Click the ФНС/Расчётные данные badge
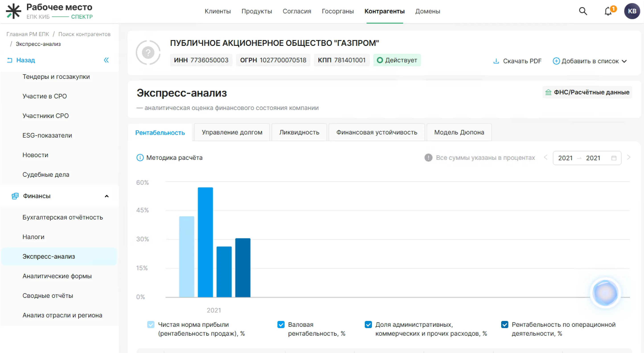The height and width of the screenshot is (353, 644). tap(587, 92)
